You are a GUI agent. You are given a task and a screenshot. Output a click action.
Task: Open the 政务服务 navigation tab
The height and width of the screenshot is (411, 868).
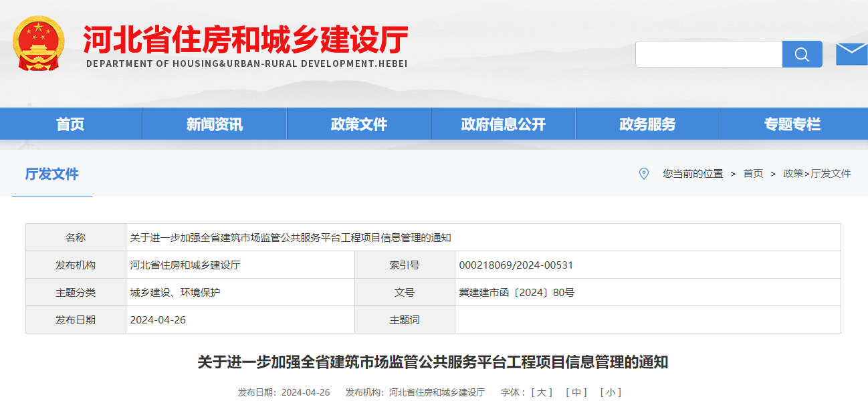click(x=647, y=124)
